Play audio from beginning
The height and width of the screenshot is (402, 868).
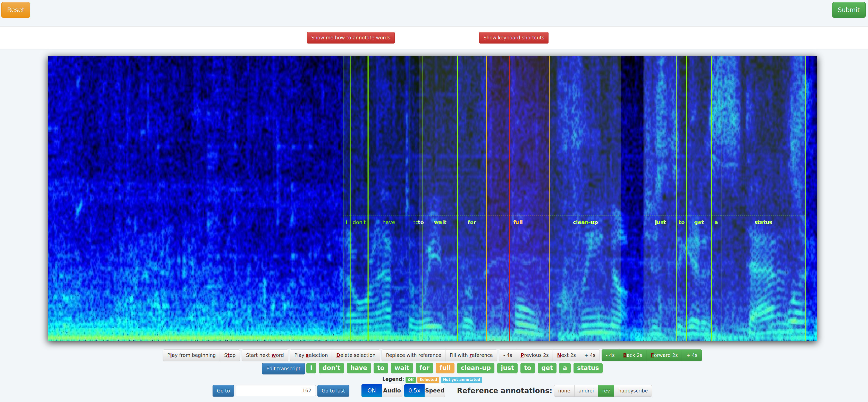191,355
